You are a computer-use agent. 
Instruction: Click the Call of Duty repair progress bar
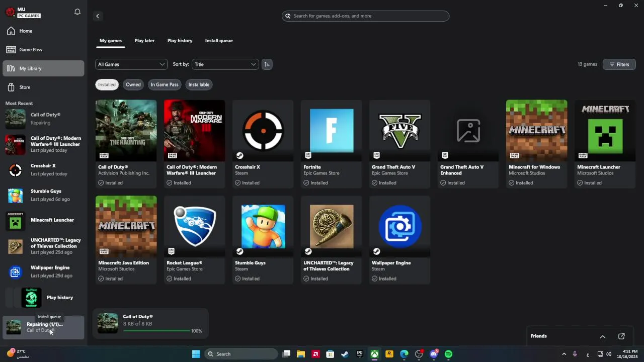[156, 331]
